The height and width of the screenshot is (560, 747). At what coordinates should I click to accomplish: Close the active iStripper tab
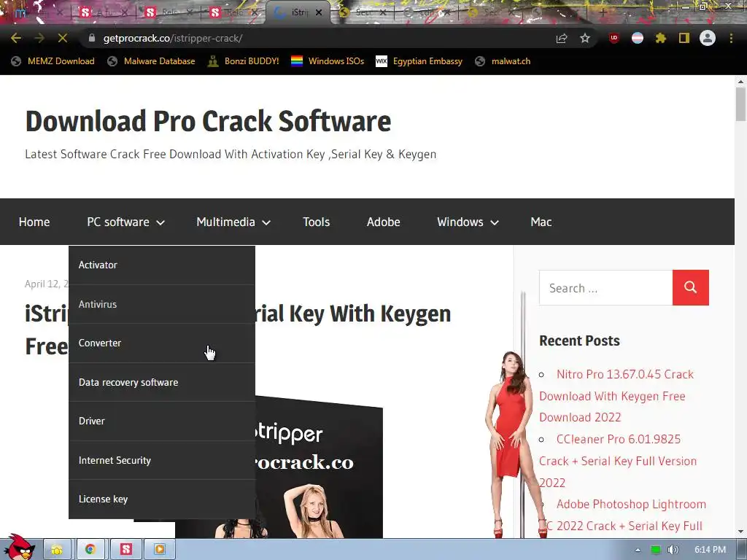(319, 12)
